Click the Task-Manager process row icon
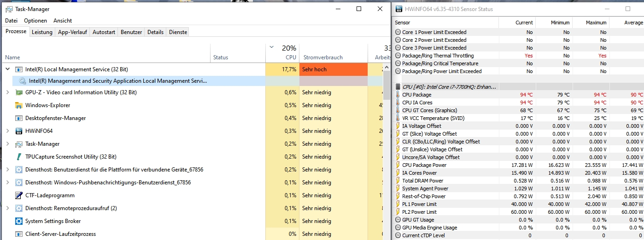This screenshot has width=644, height=240. pyautogui.click(x=19, y=144)
